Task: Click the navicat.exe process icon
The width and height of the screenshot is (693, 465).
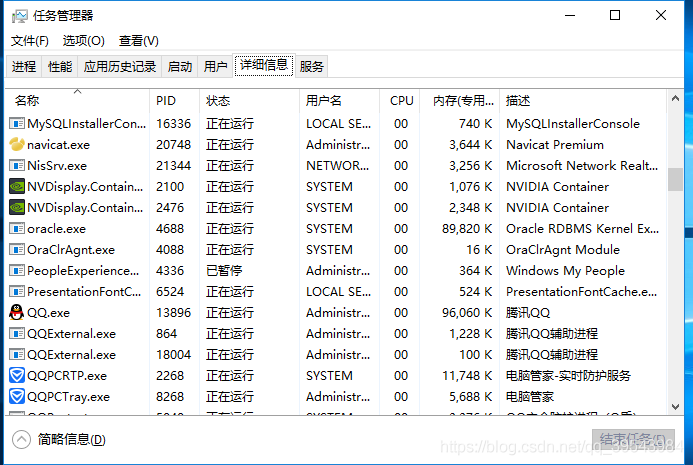Action: click(x=17, y=144)
